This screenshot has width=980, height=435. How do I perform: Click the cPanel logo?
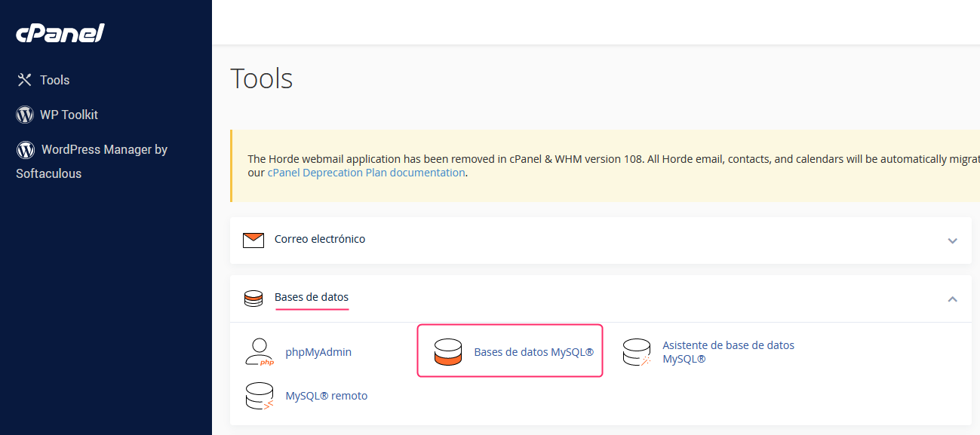pyautogui.click(x=60, y=33)
